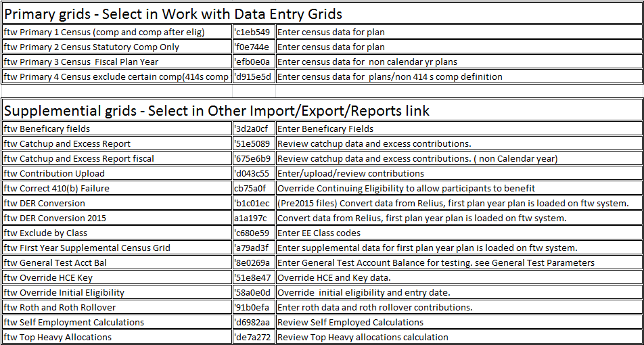The image size is (644, 345).
Task: Click cell 'ftw Roth and Roth Rollover'
Action: (x=116, y=307)
